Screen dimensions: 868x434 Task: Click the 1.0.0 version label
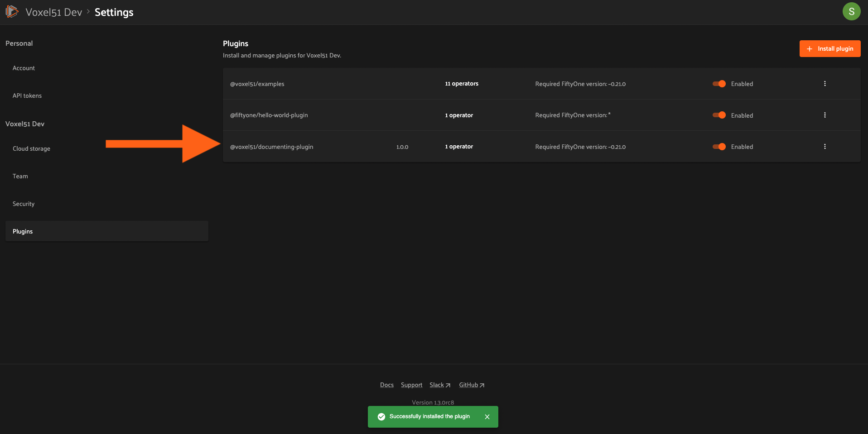click(402, 147)
